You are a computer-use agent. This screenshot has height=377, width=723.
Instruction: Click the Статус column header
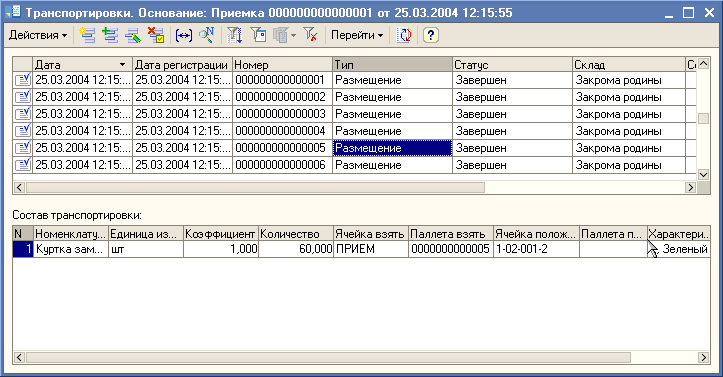click(x=512, y=65)
